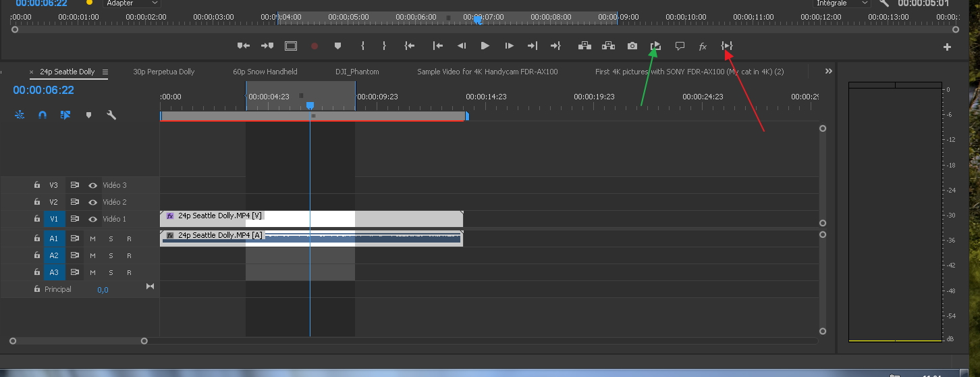Click the Extract button in the transport bar
Image resolution: width=980 pixels, height=377 pixels.
pyautogui.click(x=608, y=46)
